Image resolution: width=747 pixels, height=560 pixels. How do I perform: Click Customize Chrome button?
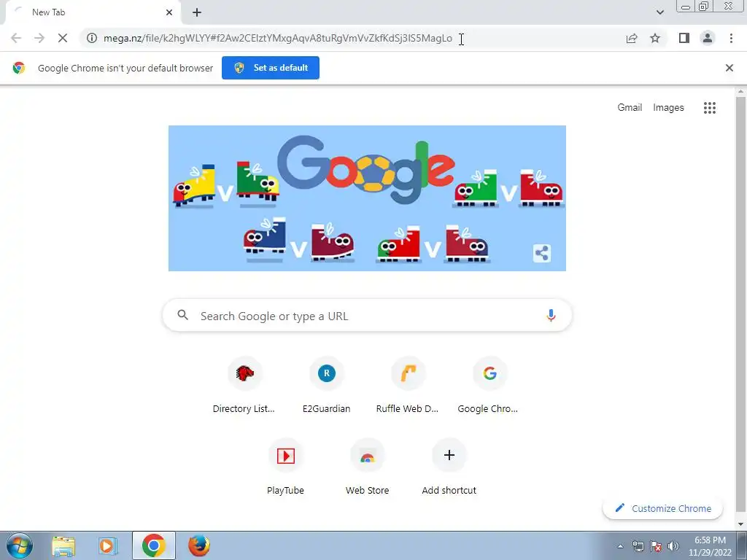[x=662, y=508]
